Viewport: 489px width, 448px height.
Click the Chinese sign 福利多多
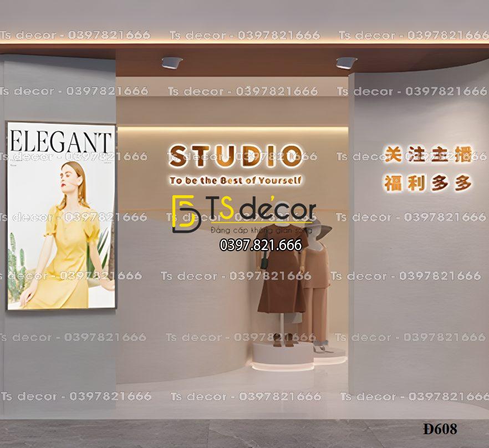coord(427,183)
